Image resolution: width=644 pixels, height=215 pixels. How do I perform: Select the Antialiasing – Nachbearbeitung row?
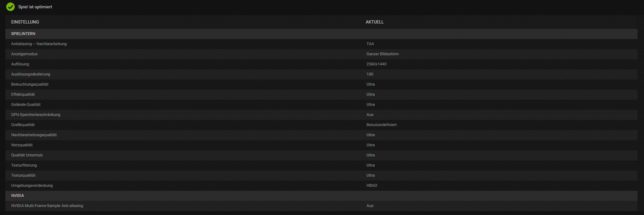point(321,44)
